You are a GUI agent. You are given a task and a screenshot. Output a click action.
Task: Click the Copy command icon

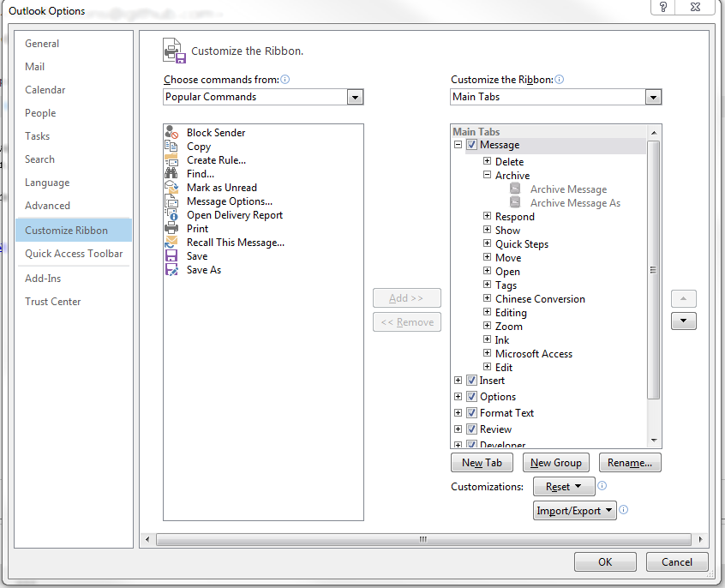tap(171, 147)
